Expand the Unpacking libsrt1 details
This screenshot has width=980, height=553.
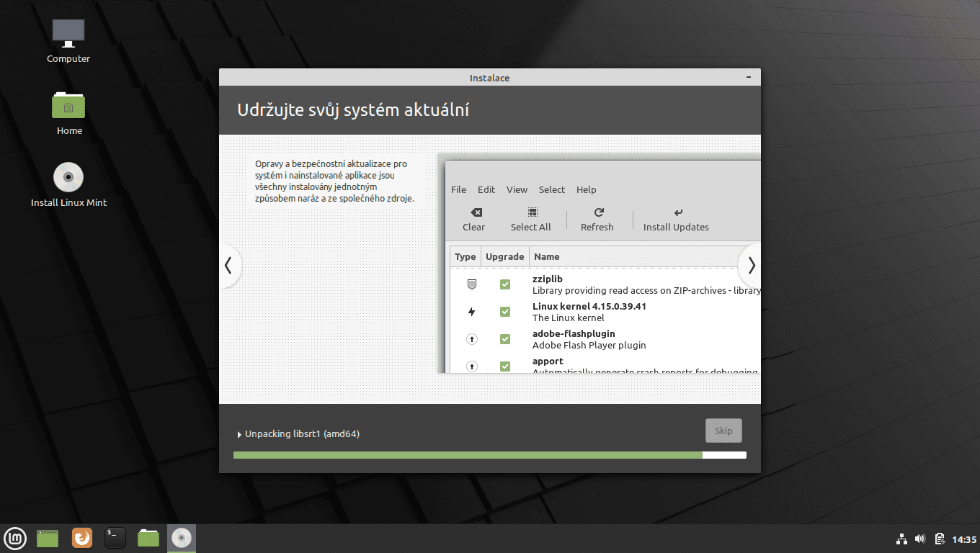(x=239, y=433)
